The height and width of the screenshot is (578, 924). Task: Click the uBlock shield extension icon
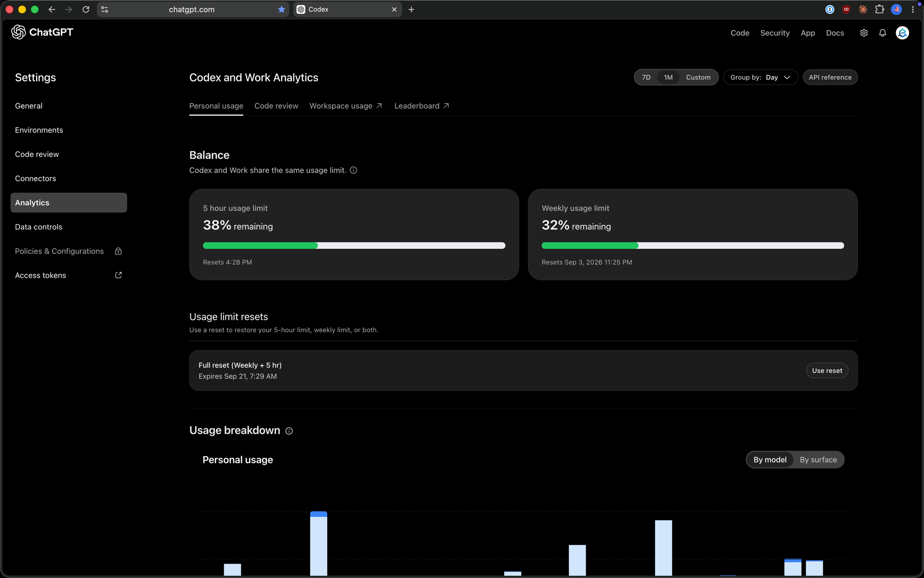click(846, 9)
